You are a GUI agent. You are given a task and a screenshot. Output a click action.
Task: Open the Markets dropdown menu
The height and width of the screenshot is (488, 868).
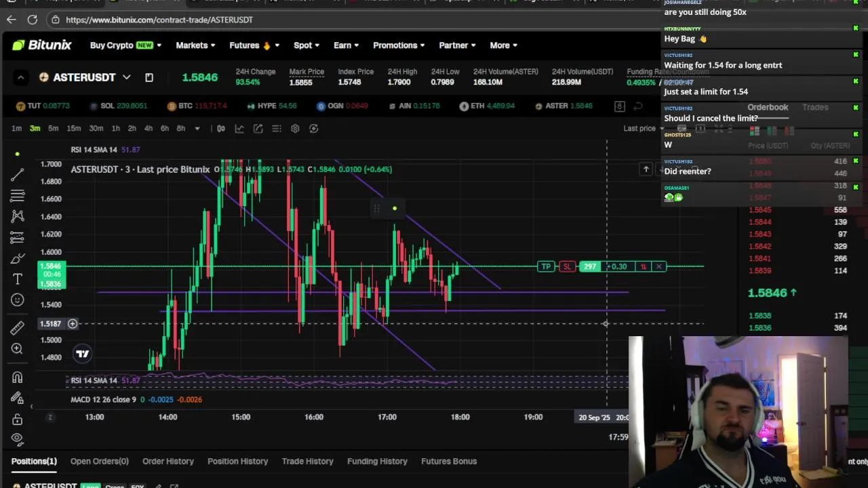click(x=195, y=45)
